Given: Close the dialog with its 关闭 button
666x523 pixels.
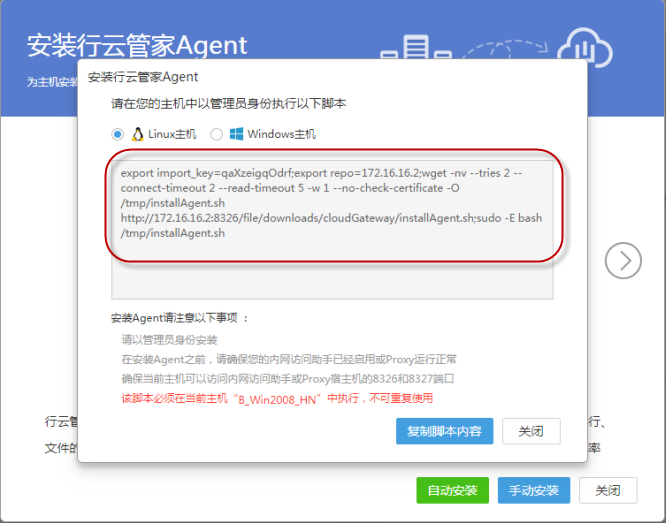Looking at the screenshot, I should (x=531, y=431).
